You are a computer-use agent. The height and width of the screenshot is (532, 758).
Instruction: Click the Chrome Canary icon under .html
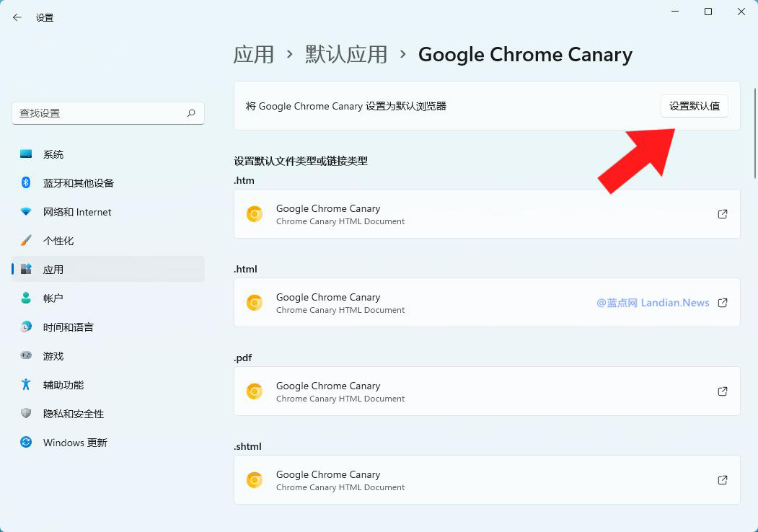(x=255, y=303)
